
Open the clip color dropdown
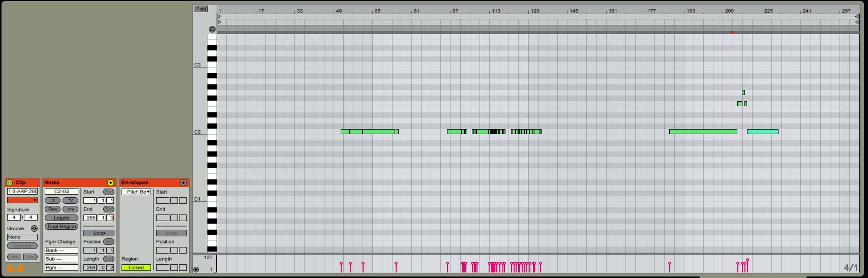coord(22,200)
